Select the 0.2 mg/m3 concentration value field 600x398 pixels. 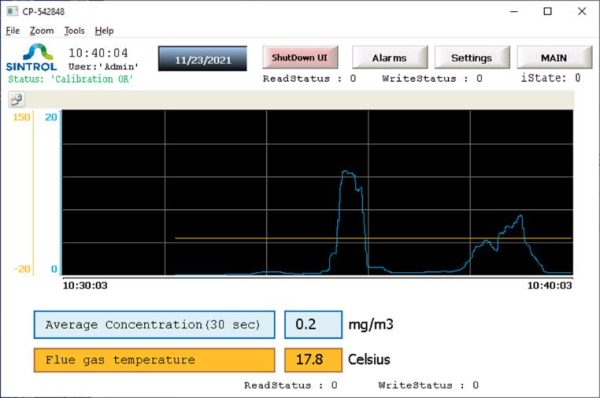coord(313,325)
